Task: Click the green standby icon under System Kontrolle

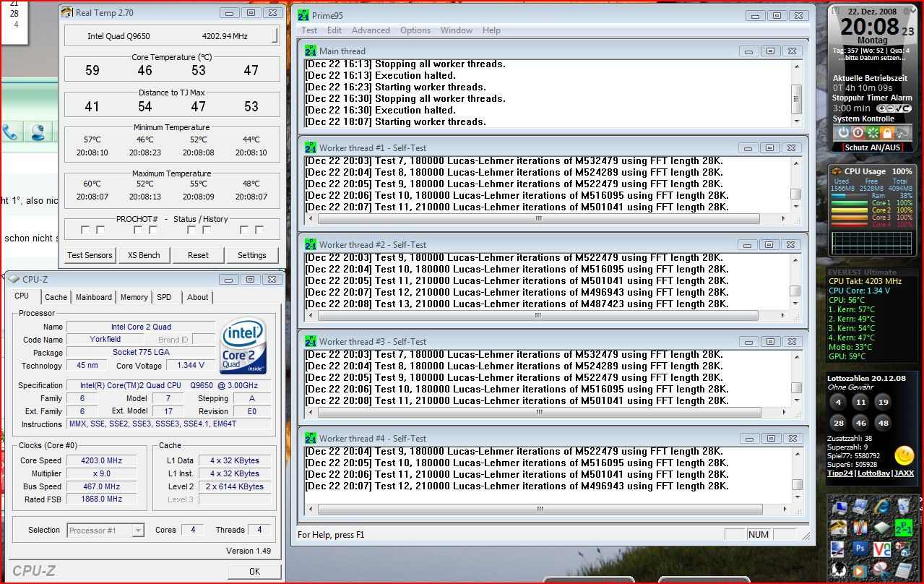Action: pyautogui.click(x=873, y=133)
